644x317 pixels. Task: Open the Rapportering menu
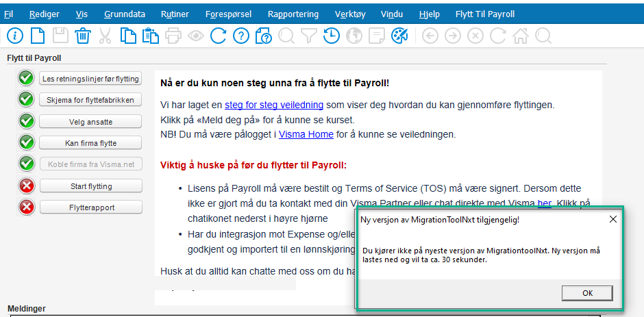coord(293,14)
